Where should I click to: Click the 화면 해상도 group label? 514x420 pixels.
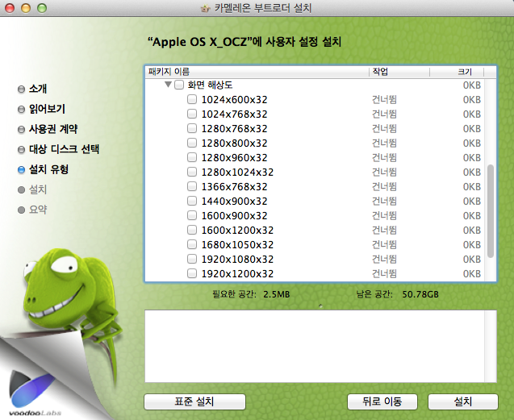tap(210, 85)
